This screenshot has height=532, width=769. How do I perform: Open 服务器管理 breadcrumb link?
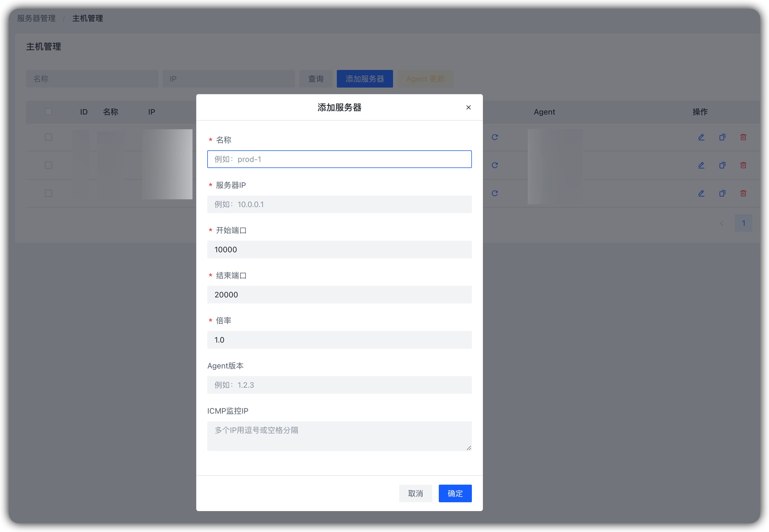[x=36, y=18]
